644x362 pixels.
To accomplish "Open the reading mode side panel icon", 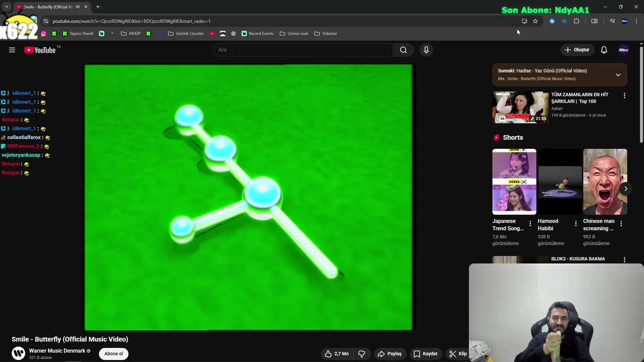I will (x=594, y=21).
